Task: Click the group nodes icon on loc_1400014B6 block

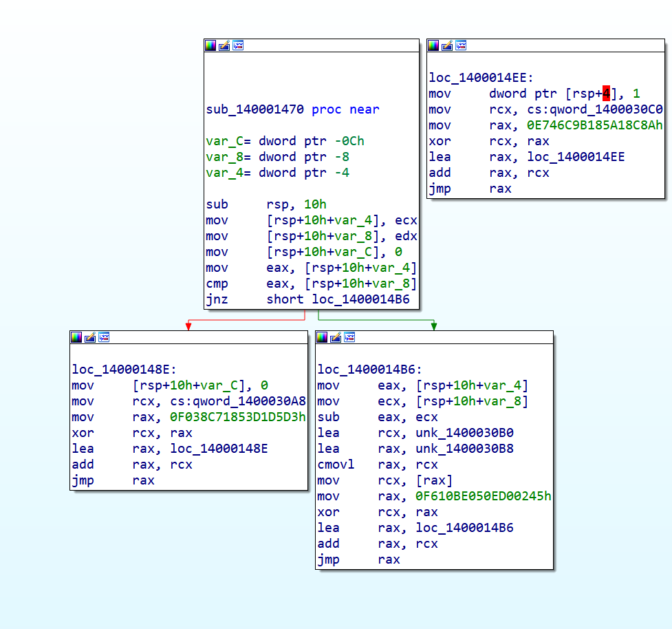Action: click(349, 337)
